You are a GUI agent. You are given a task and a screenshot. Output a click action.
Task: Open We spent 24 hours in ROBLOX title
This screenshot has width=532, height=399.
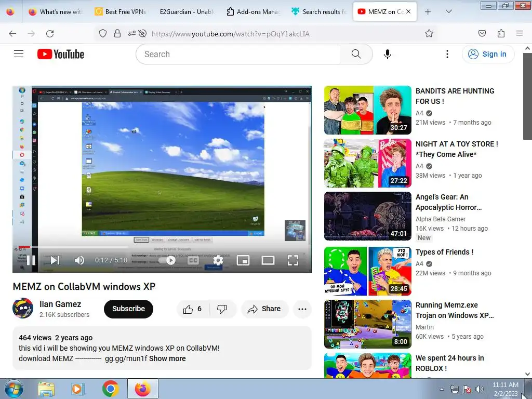pos(449,363)
